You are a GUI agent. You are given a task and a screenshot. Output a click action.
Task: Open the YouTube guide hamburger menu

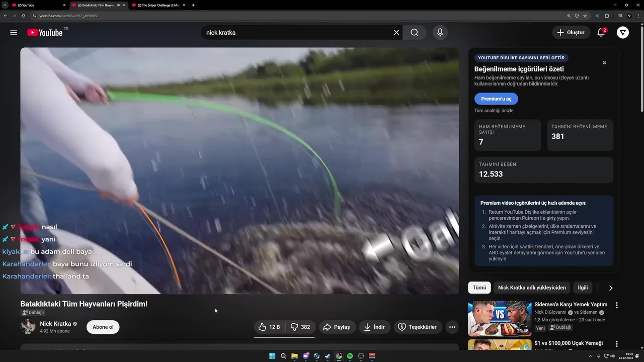coord(14,33)
